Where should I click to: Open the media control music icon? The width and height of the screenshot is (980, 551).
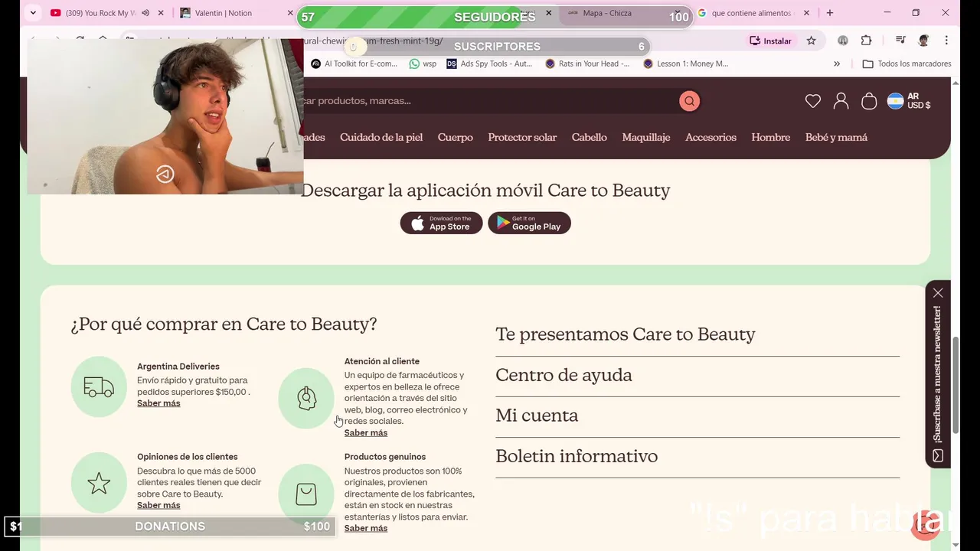click(901, 41)
